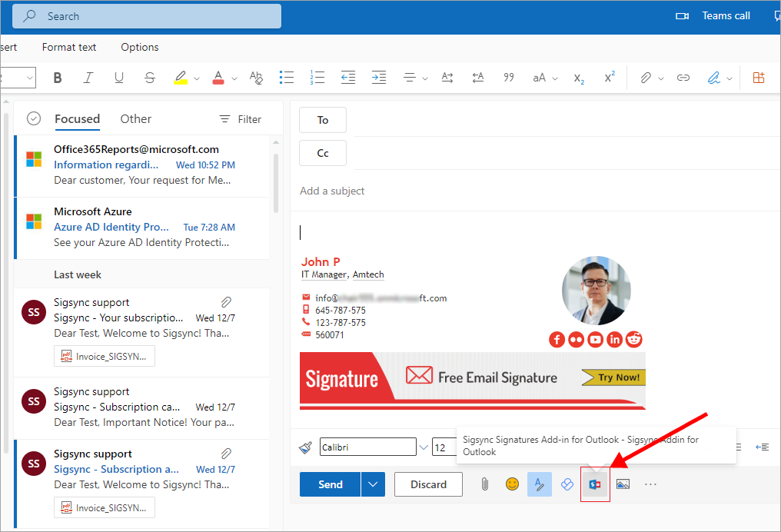Apply superscript formatting

coord(610,78)
